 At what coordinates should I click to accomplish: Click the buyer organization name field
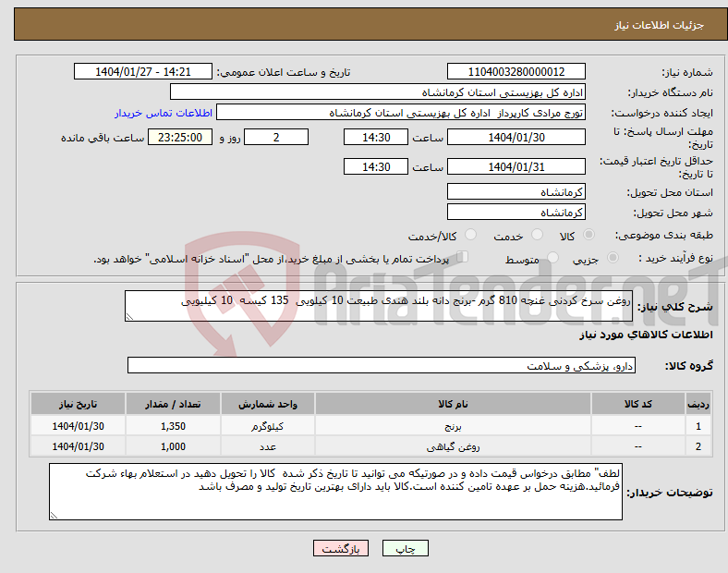378,91
